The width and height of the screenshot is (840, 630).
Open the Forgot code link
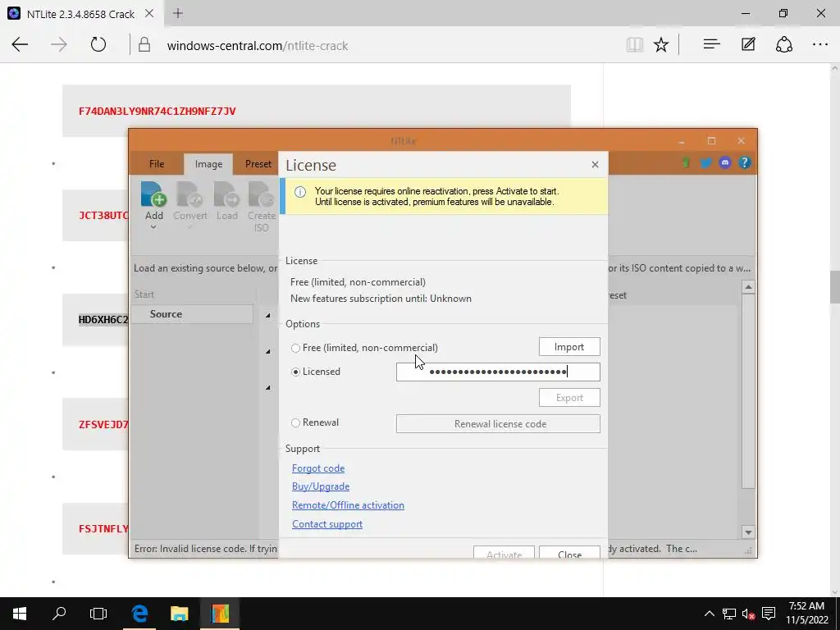click(x=318, y=468)
